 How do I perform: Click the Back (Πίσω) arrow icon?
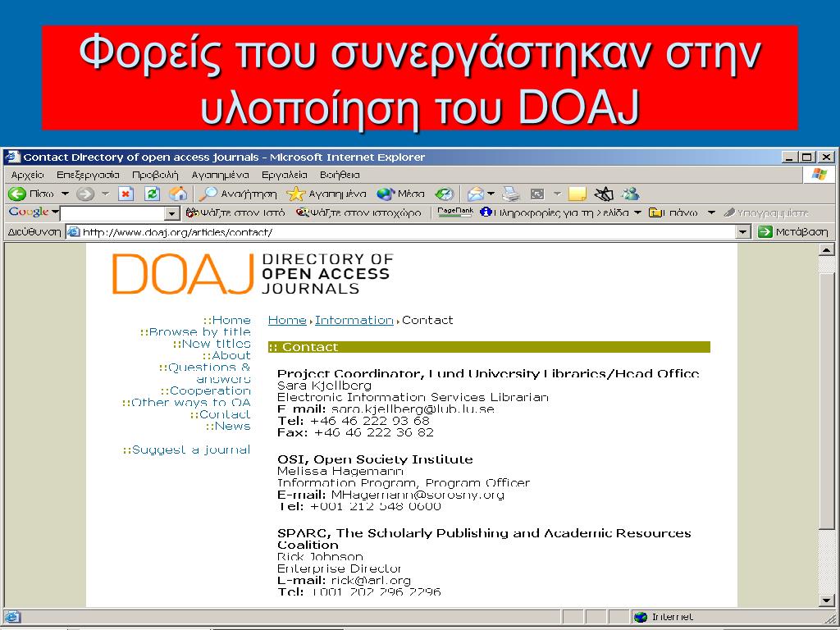[17, 194]
